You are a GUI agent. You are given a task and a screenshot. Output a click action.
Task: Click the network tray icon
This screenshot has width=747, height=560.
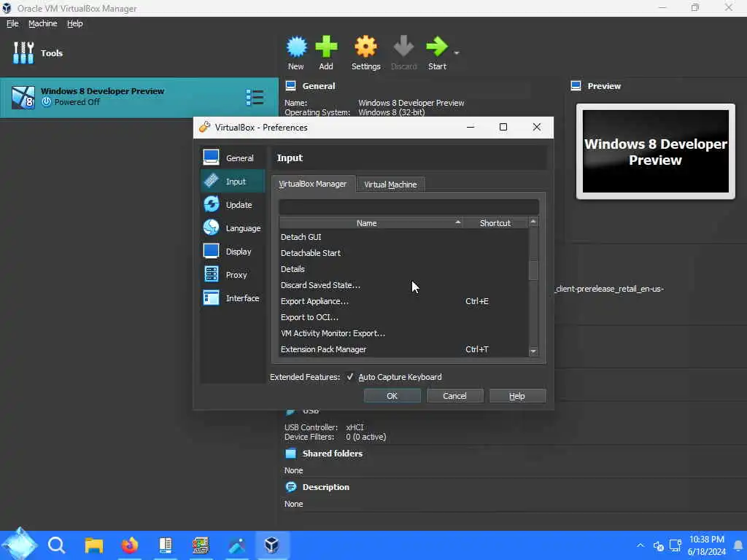[x=675, y=545]
